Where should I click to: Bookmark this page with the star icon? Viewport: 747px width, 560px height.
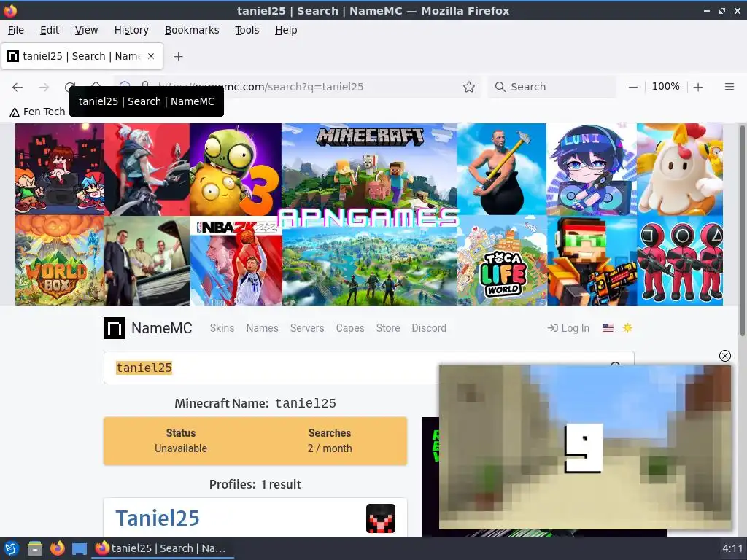point(469,87)
